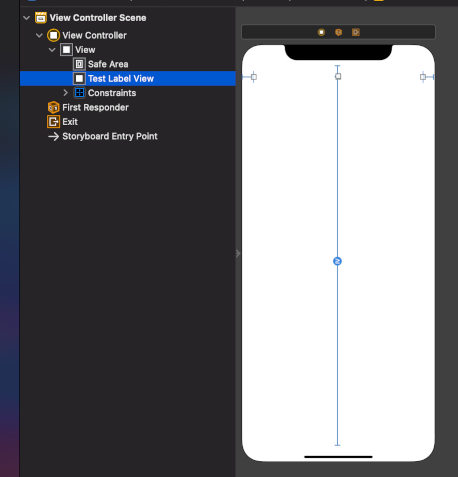Click the Storyboard Entry Point arrow icon
Viewport: 458px width, 477px height.
coord(53,136)
